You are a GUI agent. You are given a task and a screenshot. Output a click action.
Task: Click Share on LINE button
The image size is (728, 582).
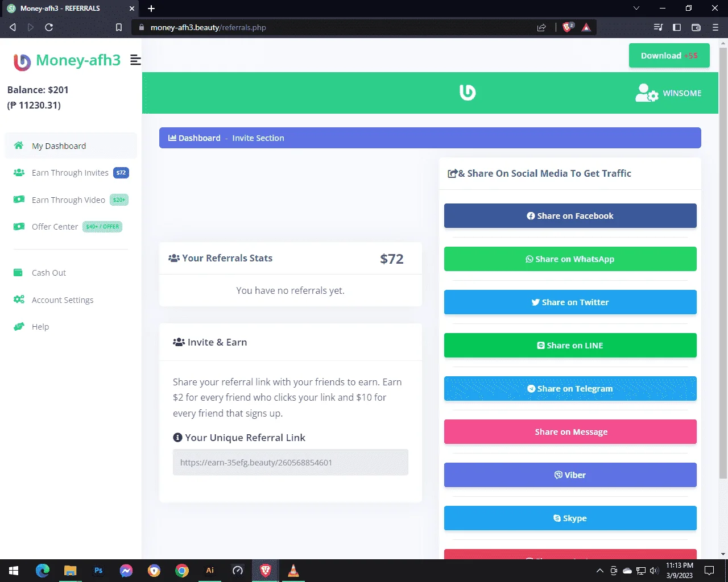pos(570,346)
